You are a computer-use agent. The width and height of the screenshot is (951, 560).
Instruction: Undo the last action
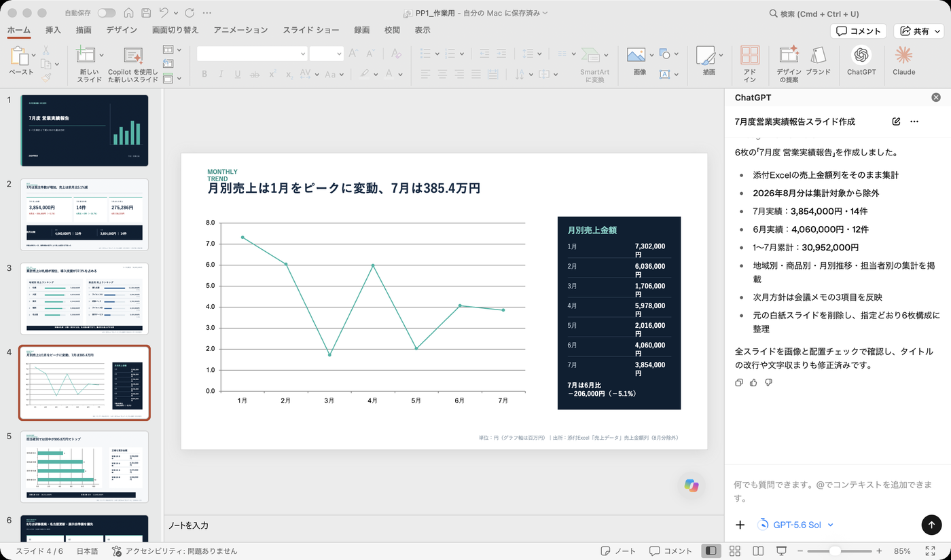tap(164, 13)
